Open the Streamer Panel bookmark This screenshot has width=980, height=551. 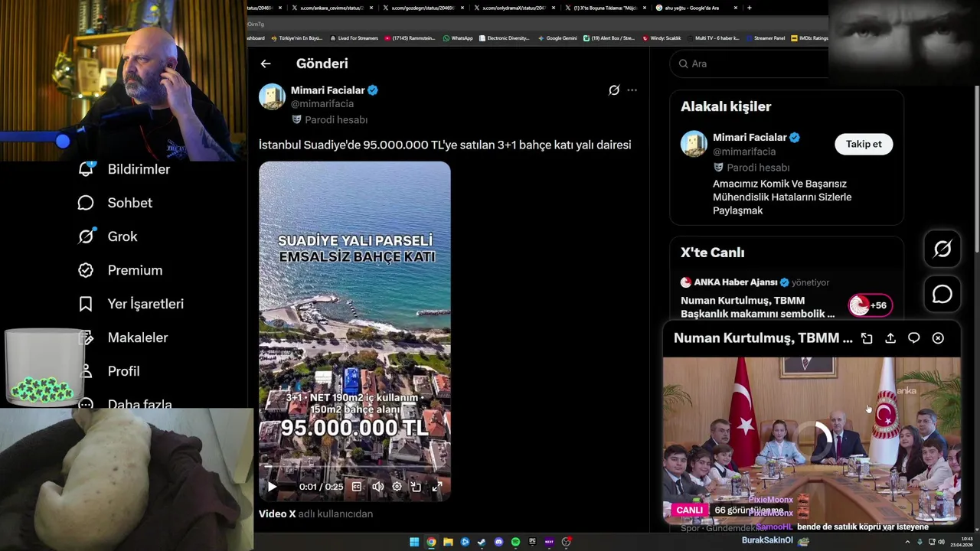[766, 38]
